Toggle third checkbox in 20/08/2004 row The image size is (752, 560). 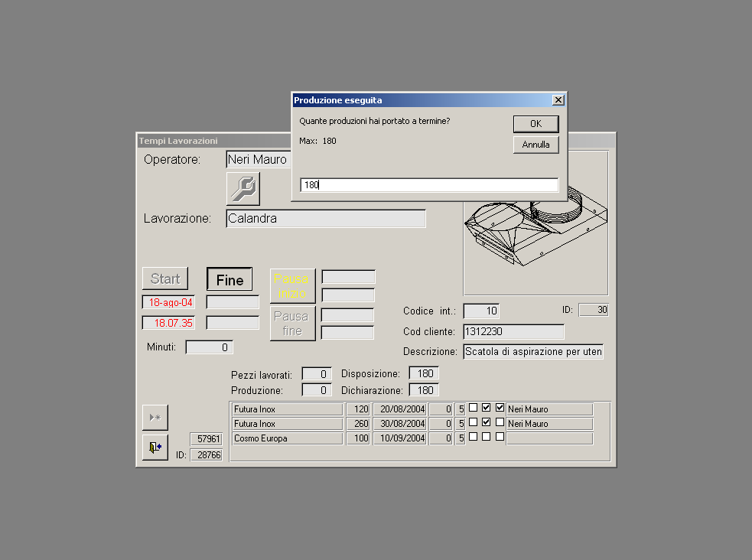[x=500, y=408]
